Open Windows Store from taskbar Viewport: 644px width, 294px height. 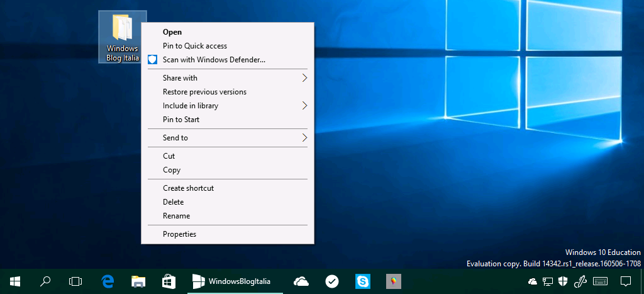pos(169,281)
